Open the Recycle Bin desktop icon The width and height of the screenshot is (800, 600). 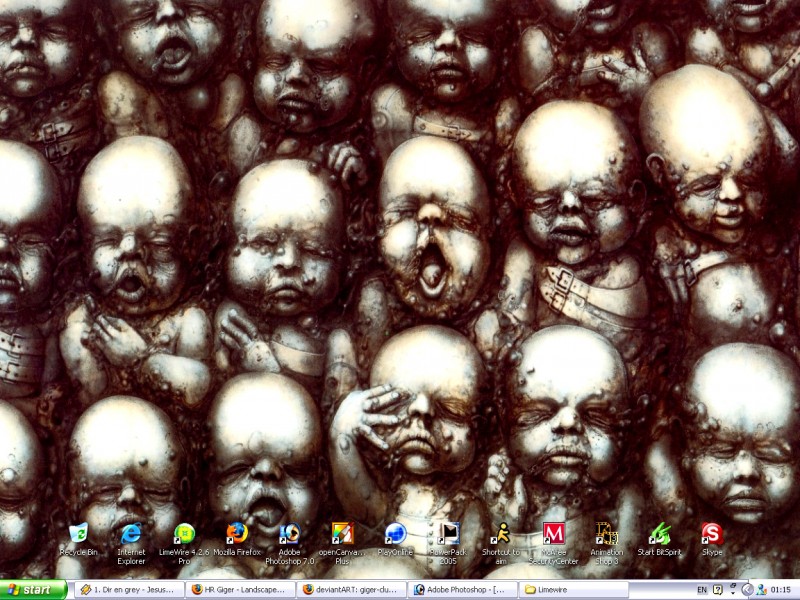pos(78,539)
